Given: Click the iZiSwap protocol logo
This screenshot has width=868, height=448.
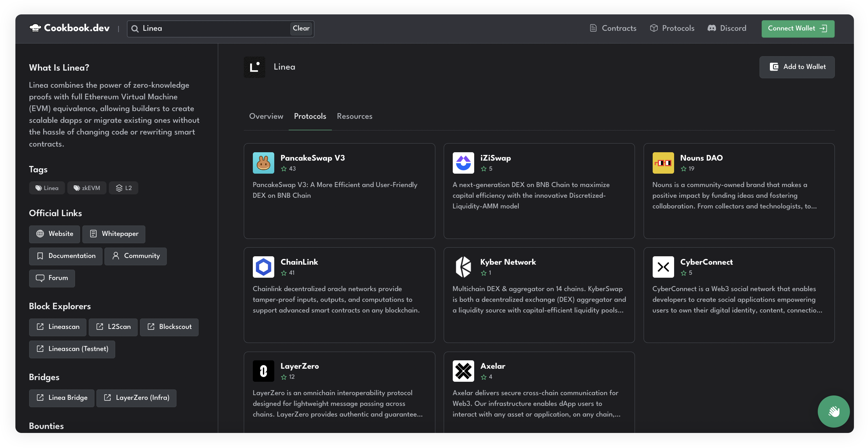Looking at the screenshot, I should tap(463, 163).
